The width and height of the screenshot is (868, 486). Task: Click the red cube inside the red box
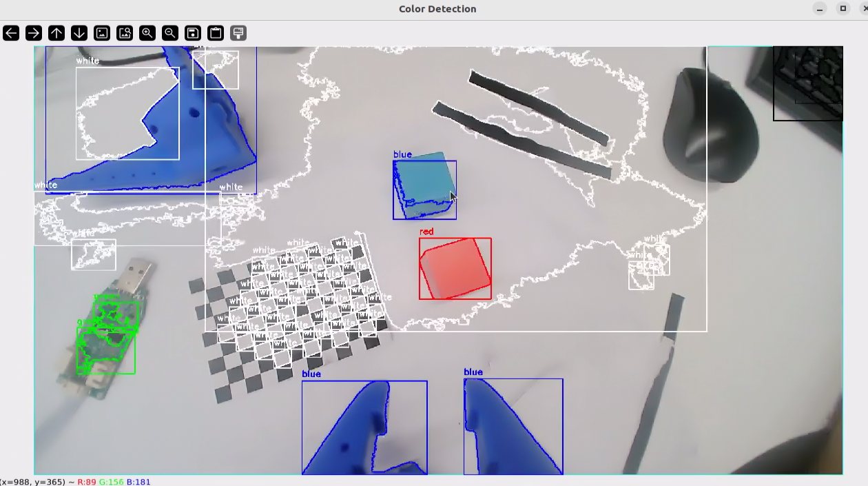coord(456,269)
